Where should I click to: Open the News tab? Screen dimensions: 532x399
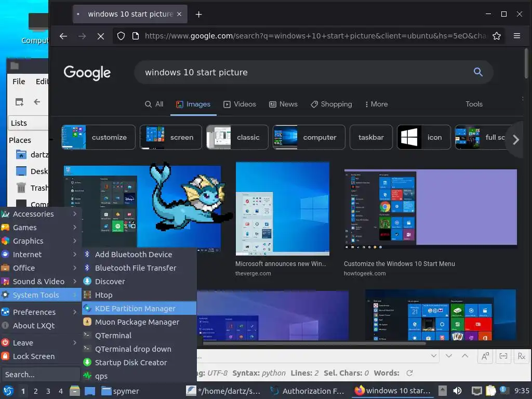[283, 104]
